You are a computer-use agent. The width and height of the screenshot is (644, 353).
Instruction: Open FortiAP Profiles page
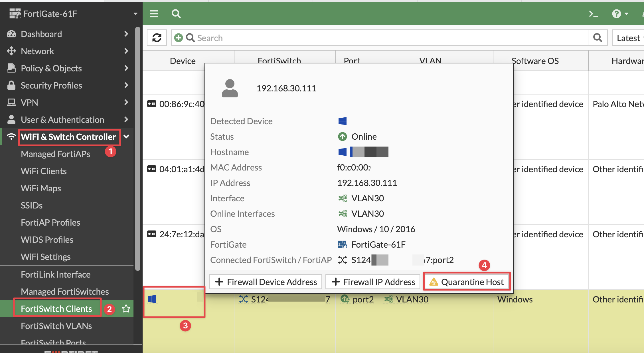[50, 222]
